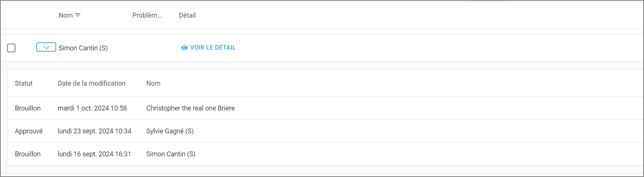Image resolution: width=644 pixels, height=177 pixels.
Task: Select Simon Cantin (S) in the bottom history row
Action: (x=170, y=154)
